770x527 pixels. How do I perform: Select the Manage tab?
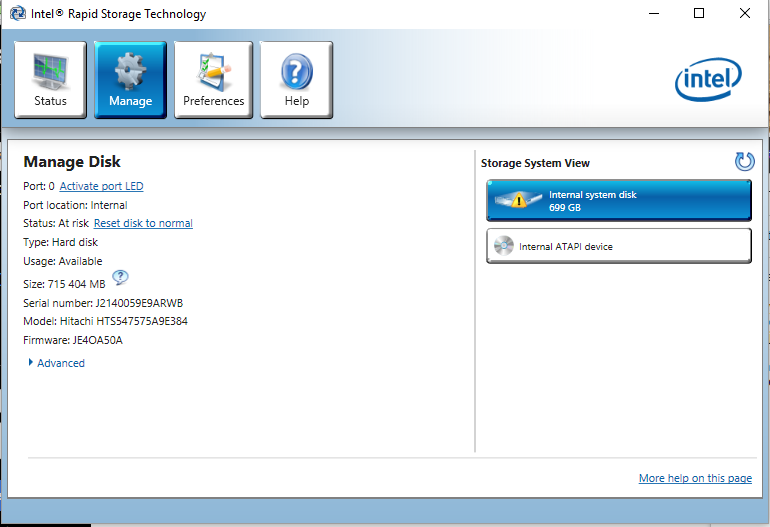(130, 80)
